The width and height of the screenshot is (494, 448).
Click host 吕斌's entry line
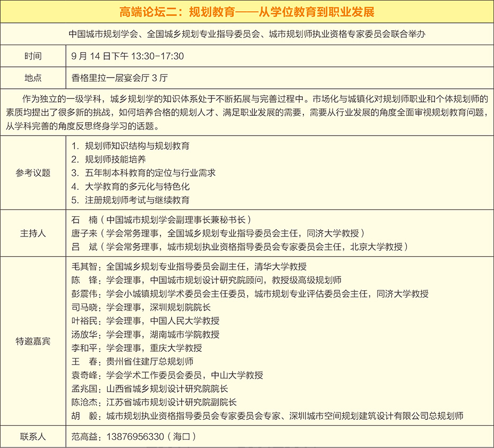tap(239, 247)
